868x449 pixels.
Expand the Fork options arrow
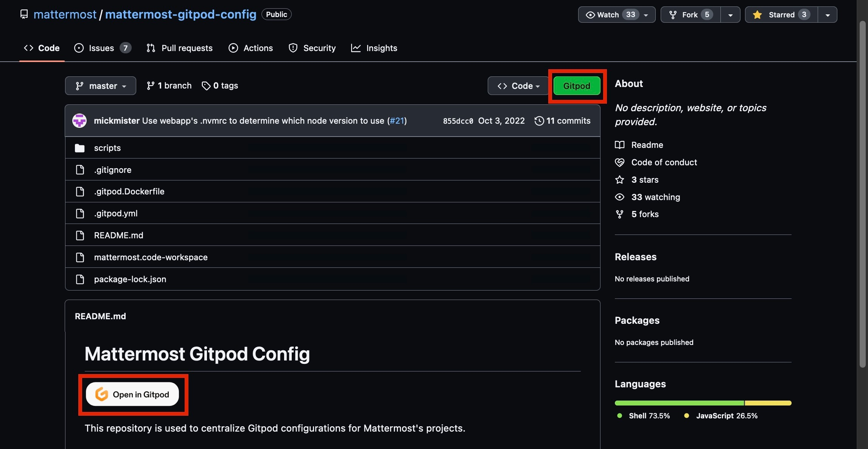731,14
